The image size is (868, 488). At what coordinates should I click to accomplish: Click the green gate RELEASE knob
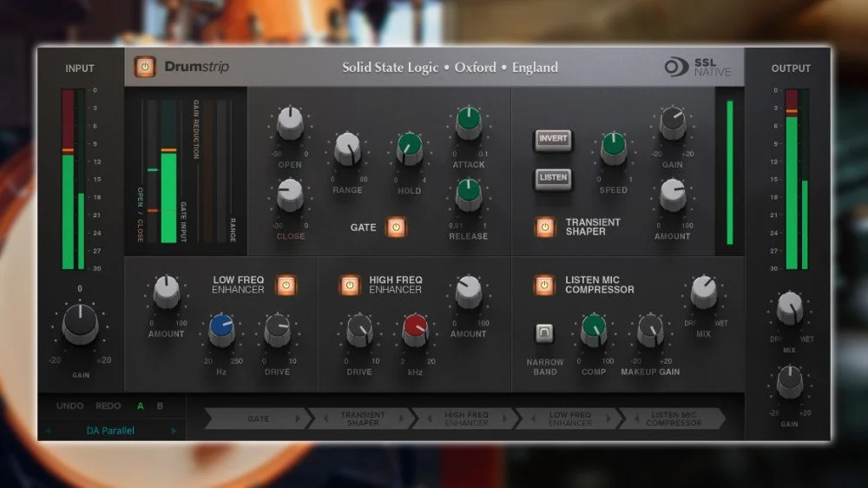[x=469, y=195]
